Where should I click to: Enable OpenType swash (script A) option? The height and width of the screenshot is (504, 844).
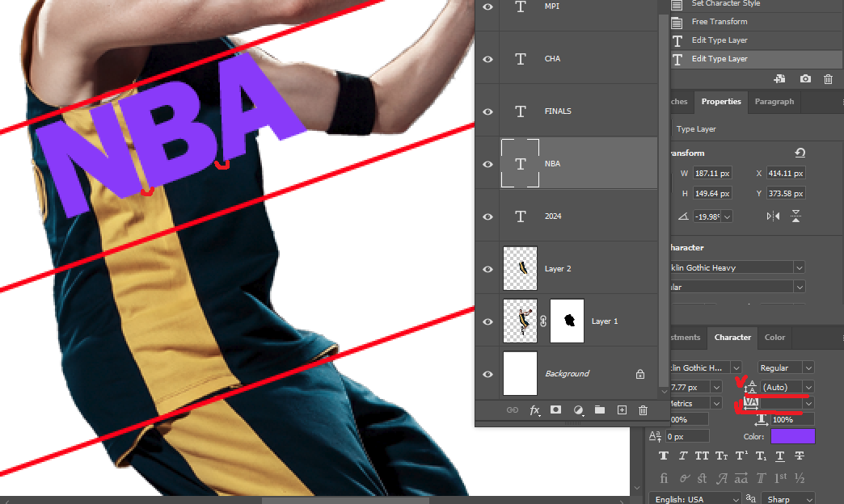coord(722,478)
